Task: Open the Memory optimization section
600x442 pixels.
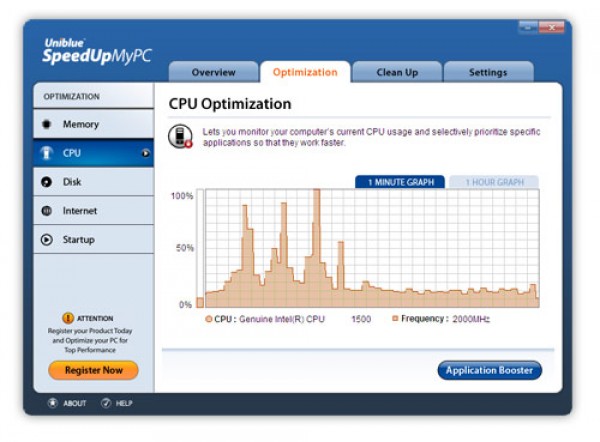Action: (x=93, y=124)
